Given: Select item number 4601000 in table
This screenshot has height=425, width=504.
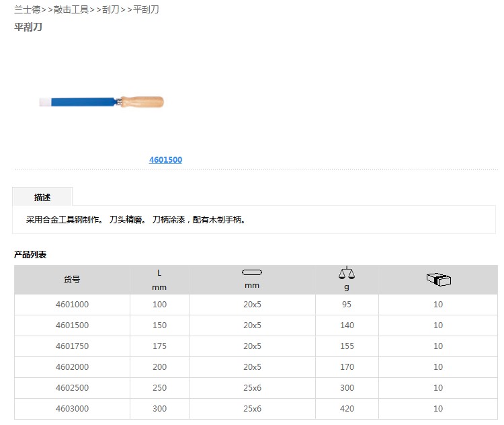Looking at the screenshot, I should [72, 305].
